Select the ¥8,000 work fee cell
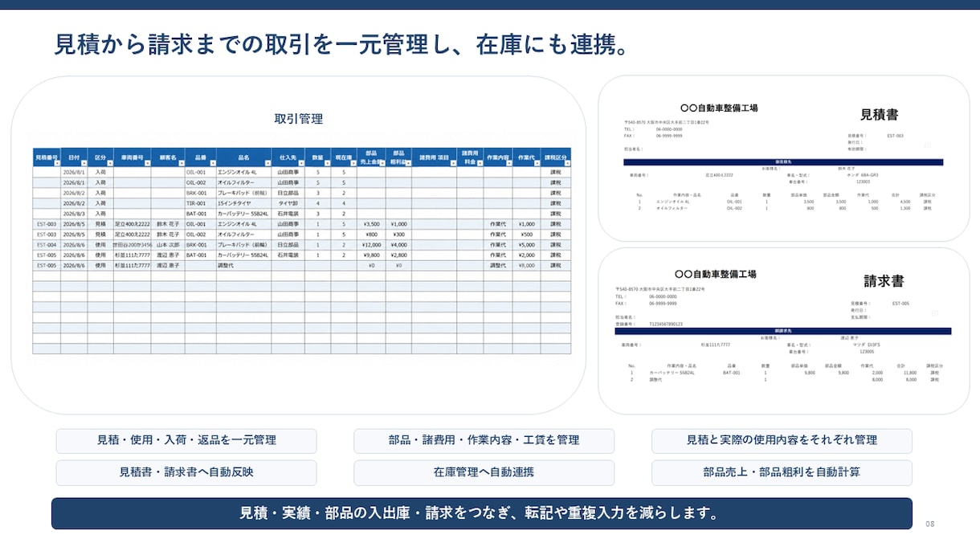The height and width of the screenshot is (551, 980). point(526,265)
